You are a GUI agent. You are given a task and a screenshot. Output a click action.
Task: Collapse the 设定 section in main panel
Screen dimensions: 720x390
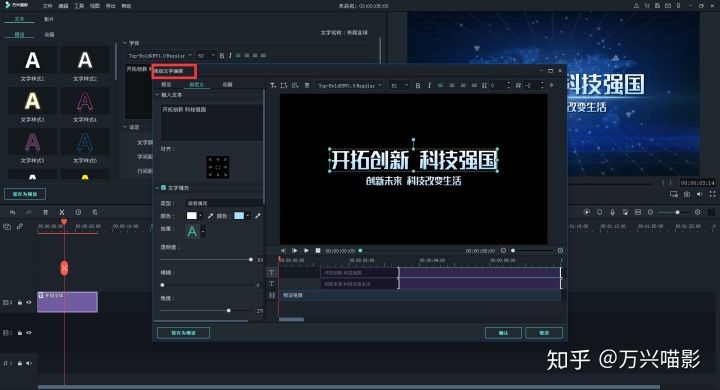click(x=124, y=127)
